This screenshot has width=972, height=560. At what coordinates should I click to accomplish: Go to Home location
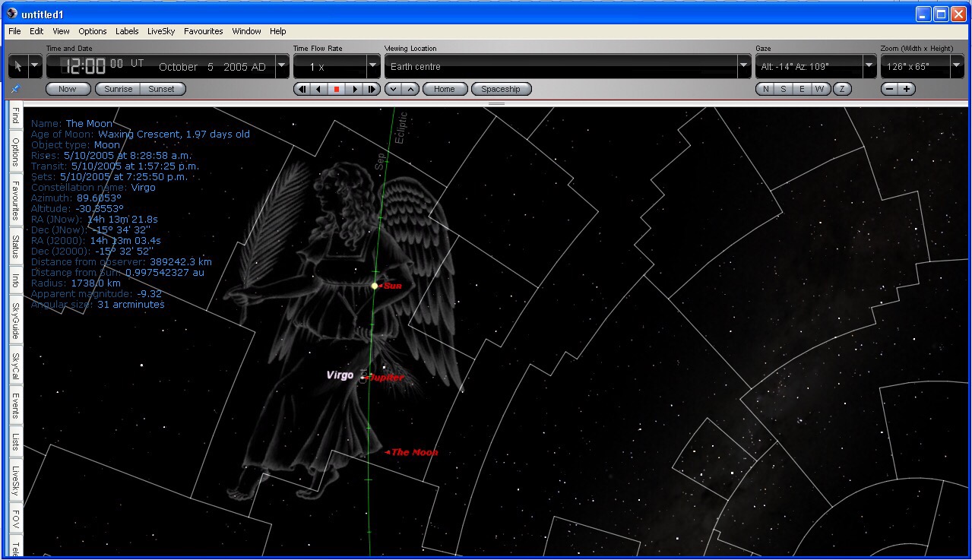(445, 89)
